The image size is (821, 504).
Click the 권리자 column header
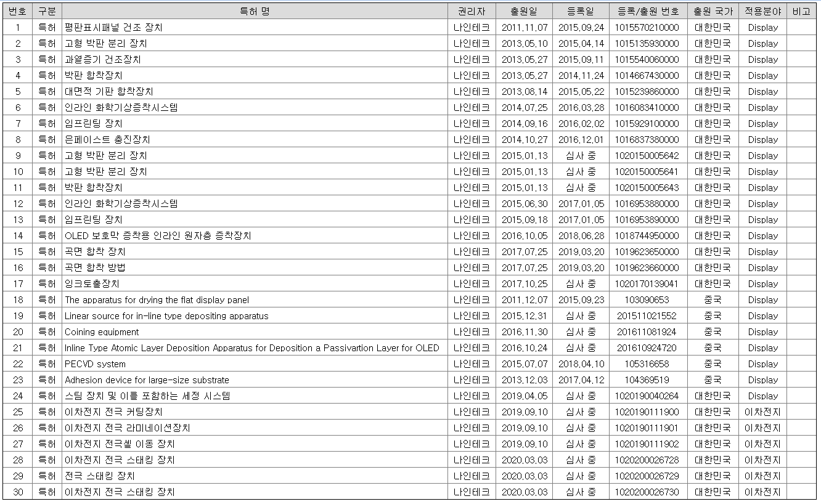tap(472, 11)
